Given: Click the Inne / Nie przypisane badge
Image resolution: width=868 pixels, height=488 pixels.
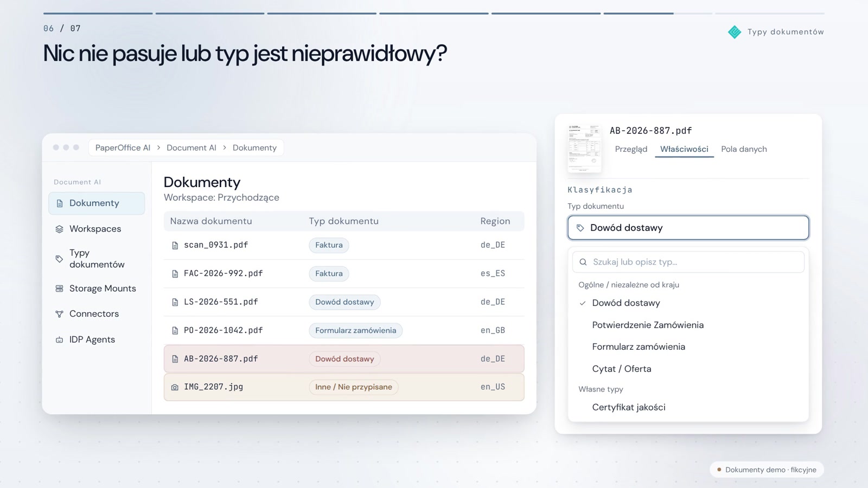Looking at the screenshot, I should [354, 387].
